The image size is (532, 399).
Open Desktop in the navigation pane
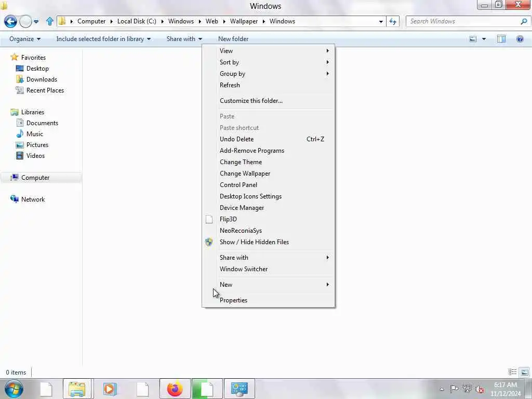pos(37,69)
